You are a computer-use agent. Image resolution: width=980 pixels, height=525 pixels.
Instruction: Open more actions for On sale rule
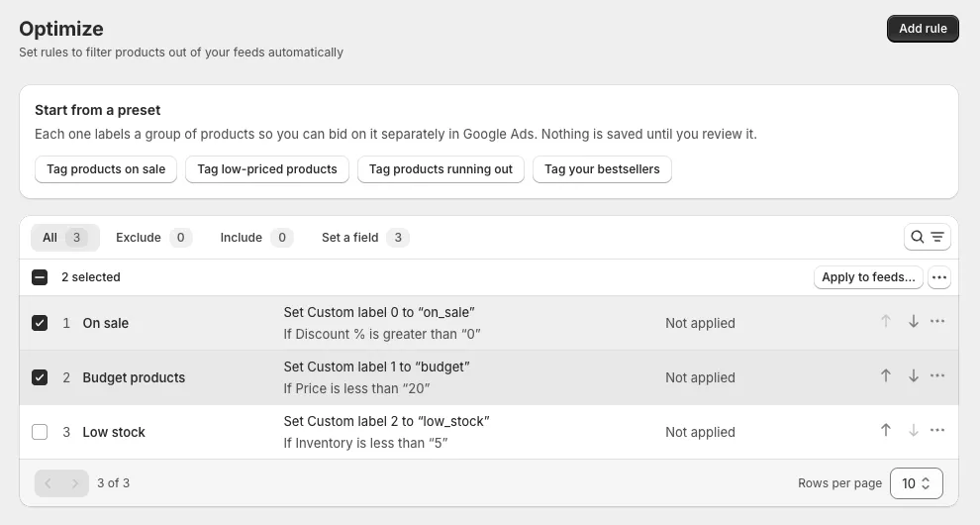(937, 322)
